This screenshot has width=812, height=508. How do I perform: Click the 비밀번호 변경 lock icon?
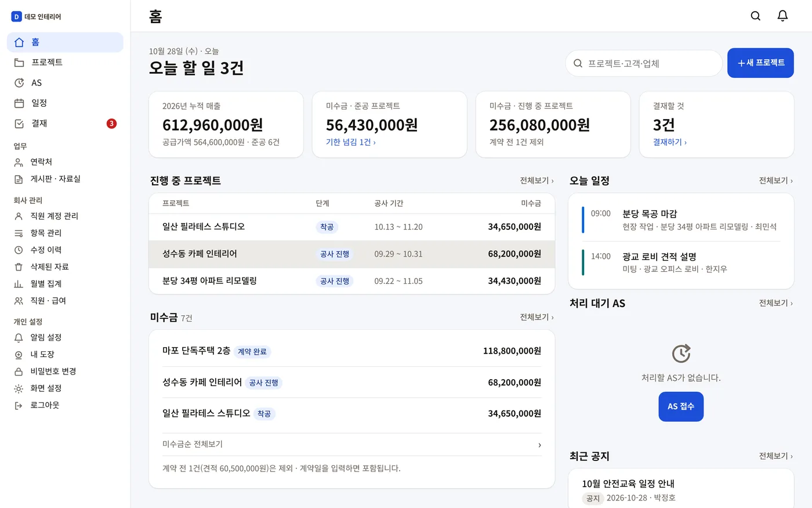[19, 372]
